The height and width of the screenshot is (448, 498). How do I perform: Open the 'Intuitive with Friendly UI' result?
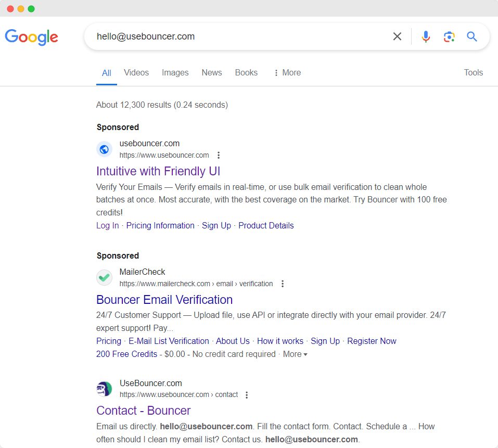point(158,171)
